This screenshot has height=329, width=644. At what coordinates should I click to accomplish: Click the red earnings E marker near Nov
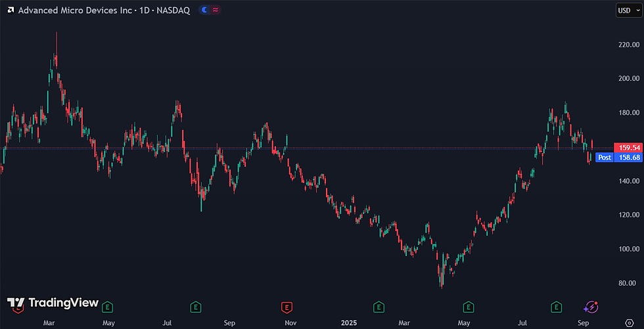[x=287, y=306]
